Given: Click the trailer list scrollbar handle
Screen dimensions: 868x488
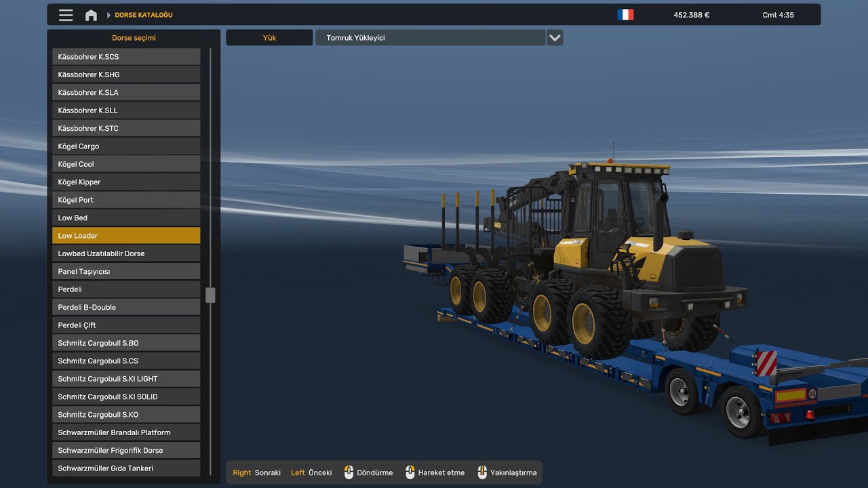Looking at the screenshot, I should coord(210,295).
